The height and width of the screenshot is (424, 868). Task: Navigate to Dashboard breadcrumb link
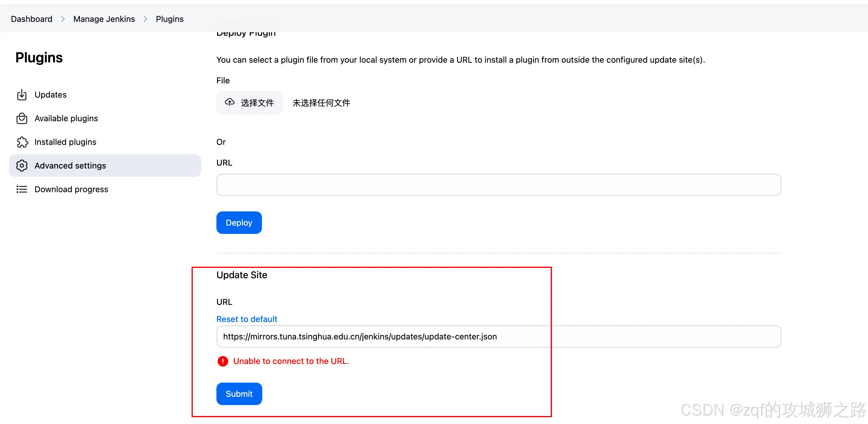click(32, 19)
